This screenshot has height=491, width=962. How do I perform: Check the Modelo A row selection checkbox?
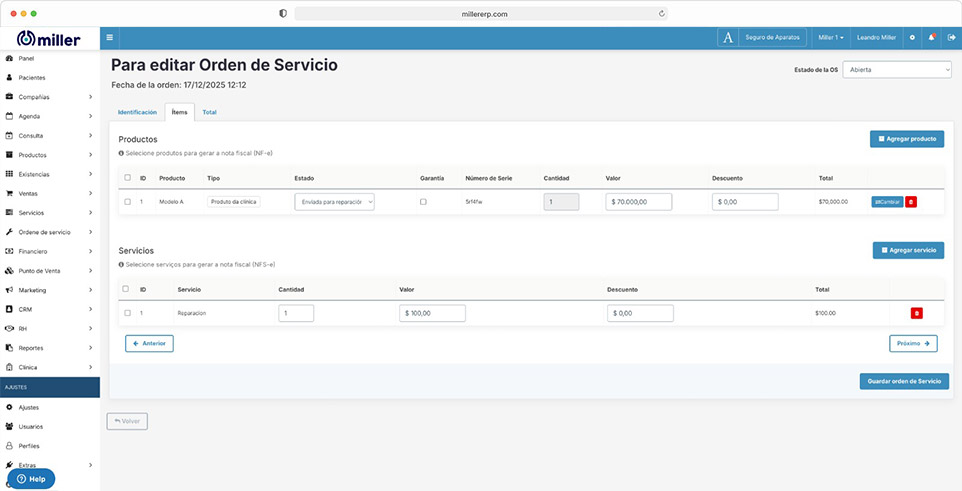pos(128,201)
